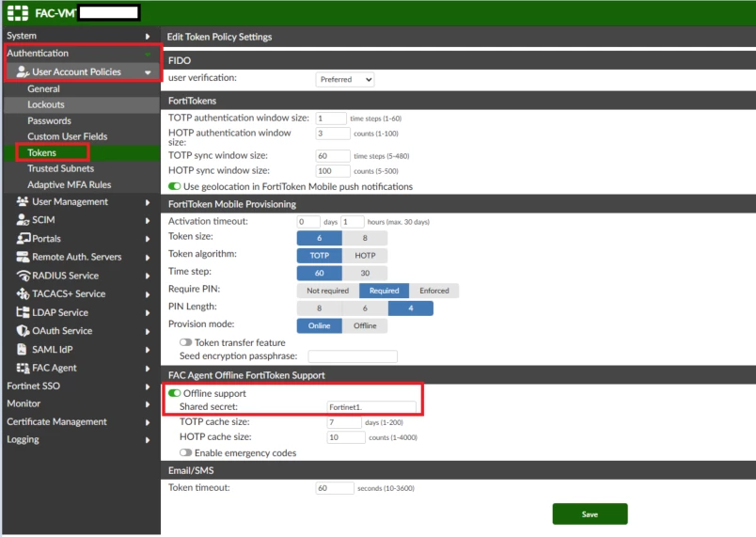The height and width of the screenshot is (537, 756).
Task: Open Adaptive MFA Rules menu item
Action: [69, 184]
